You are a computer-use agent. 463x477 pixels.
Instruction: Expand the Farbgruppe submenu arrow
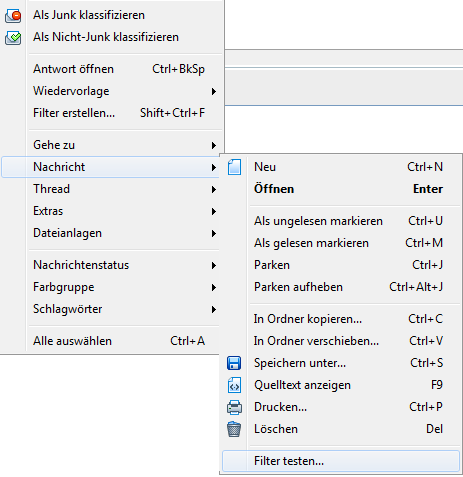(x=214, y=287)
